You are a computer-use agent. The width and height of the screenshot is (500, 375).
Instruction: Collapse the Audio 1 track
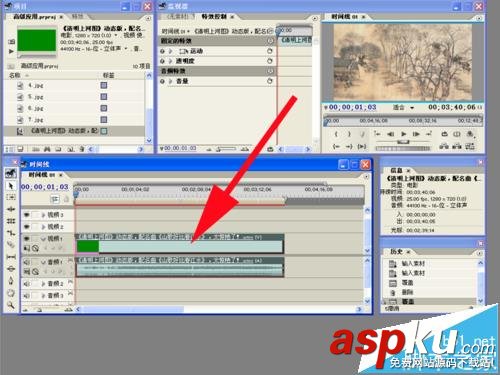43,262
